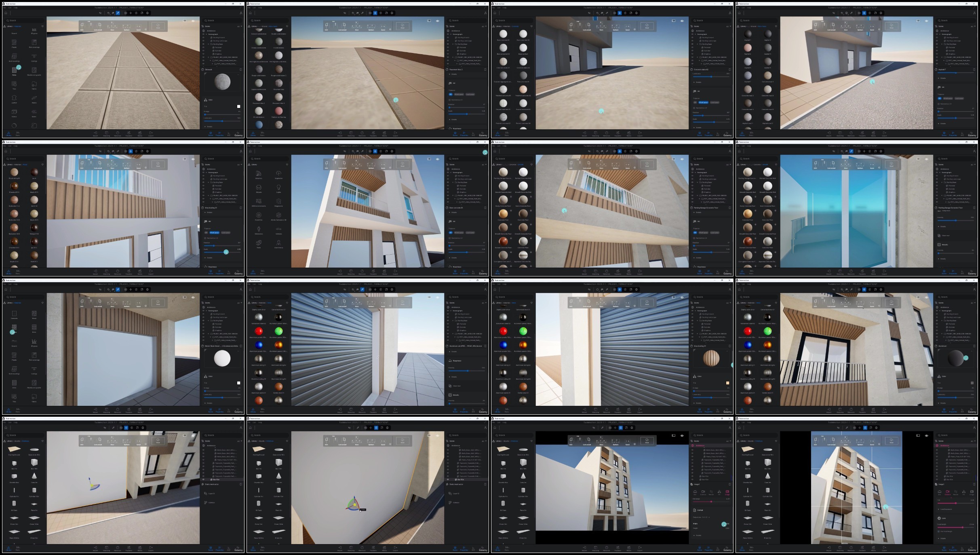980x555 pixels.
Task: Open Objects category in the Library root frame
Action: [259, 188]
